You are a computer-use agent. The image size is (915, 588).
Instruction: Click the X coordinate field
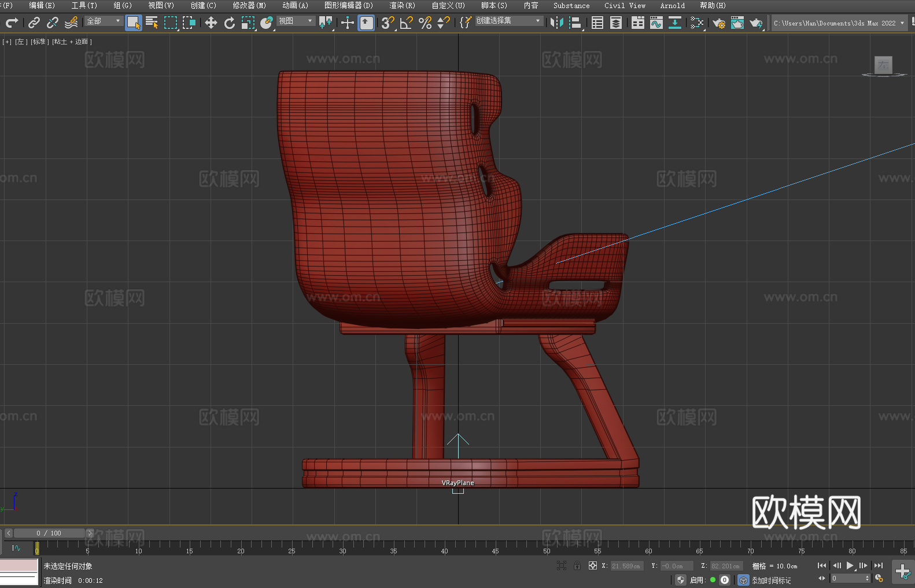click(x=627, y=566)
